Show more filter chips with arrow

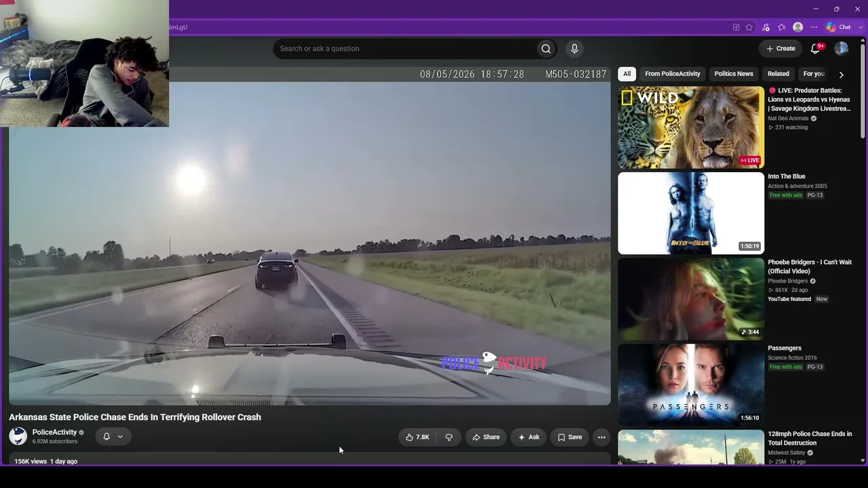click(x=842, y=75)
